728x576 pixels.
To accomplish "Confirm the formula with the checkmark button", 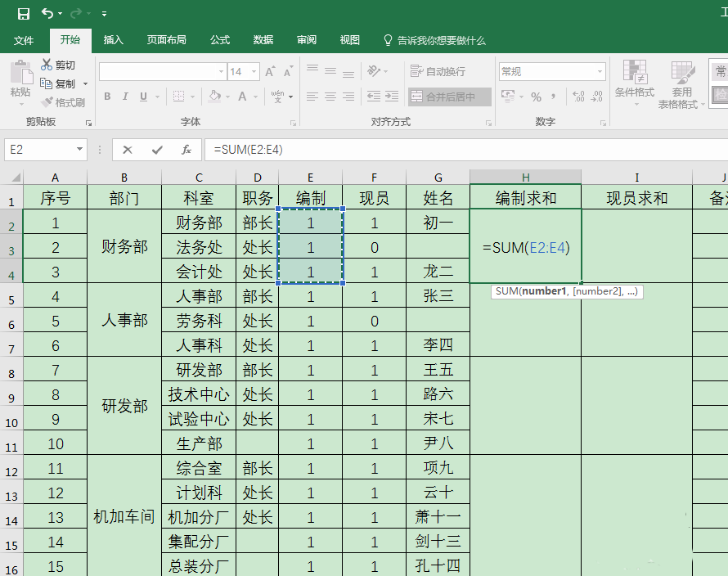I will pyautogui.click(x=157, y=150).
